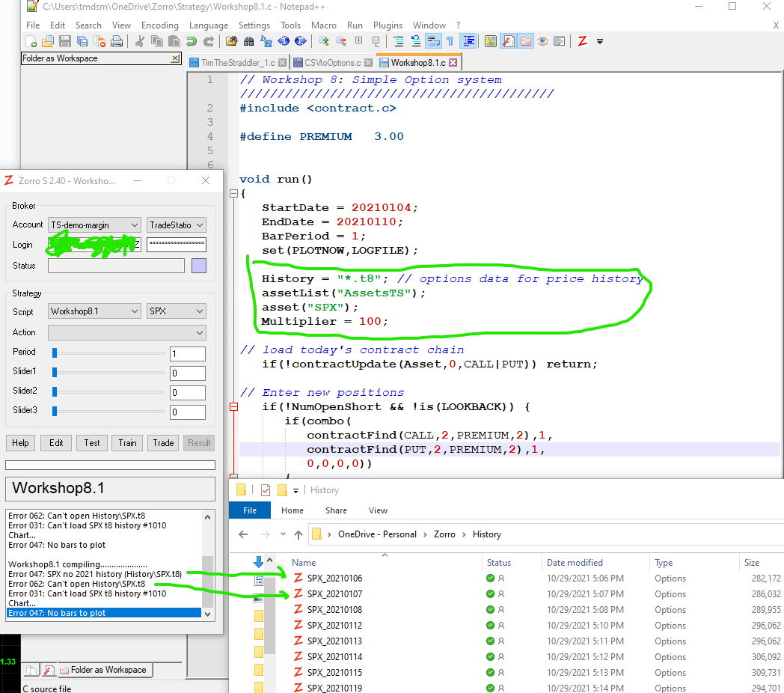Toggle the Folder as Workspace toolbar button
The width and height of the screenshot is (784, 693).
tap(526, 41)
